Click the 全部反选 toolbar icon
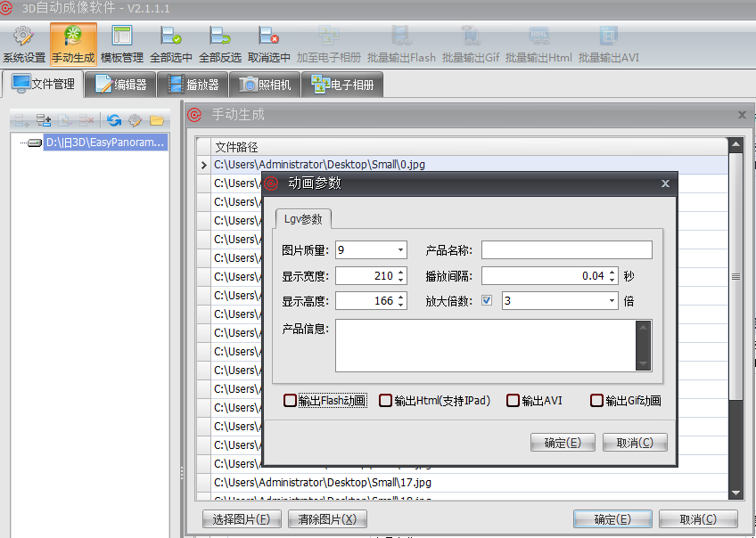The image size is (756, 538). pyautogui.click(x=219, y=37)
